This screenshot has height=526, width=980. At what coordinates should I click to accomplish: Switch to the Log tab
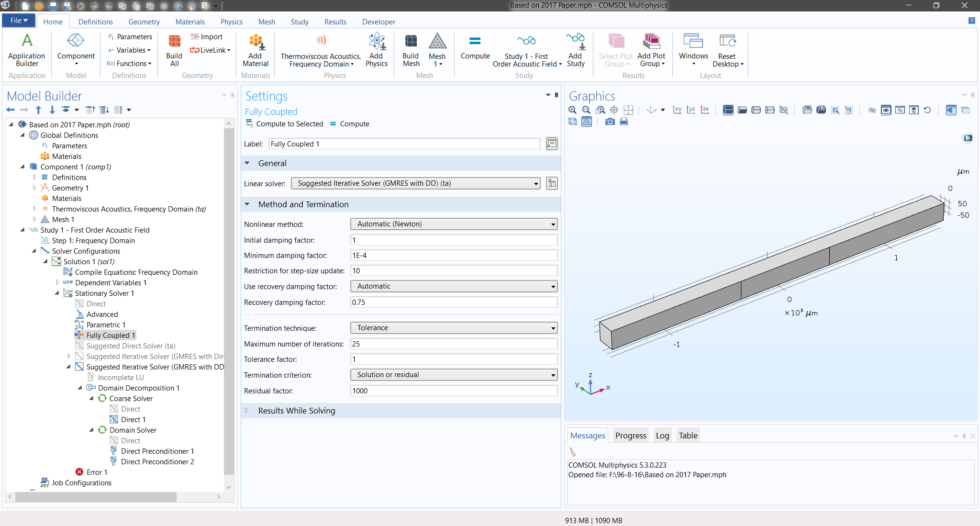click(662, 436)
